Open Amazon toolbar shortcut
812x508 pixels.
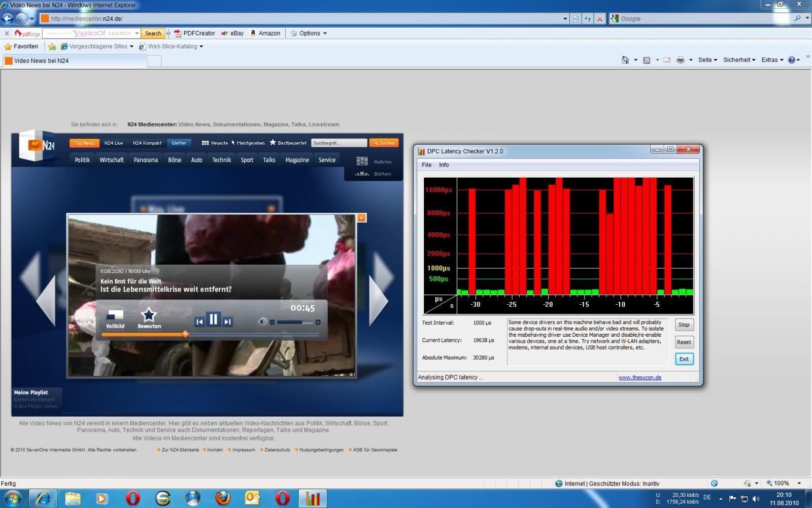click(265, 34)
